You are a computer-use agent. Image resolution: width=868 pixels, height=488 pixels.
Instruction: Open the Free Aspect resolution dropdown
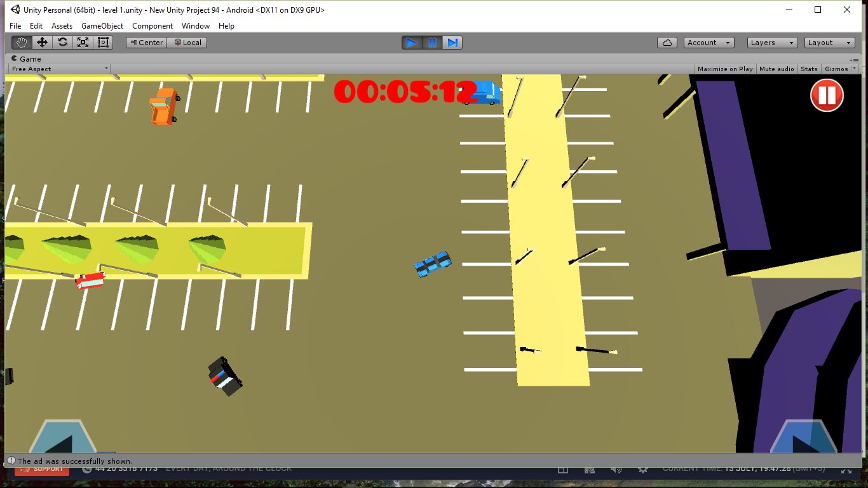(58, 69)
